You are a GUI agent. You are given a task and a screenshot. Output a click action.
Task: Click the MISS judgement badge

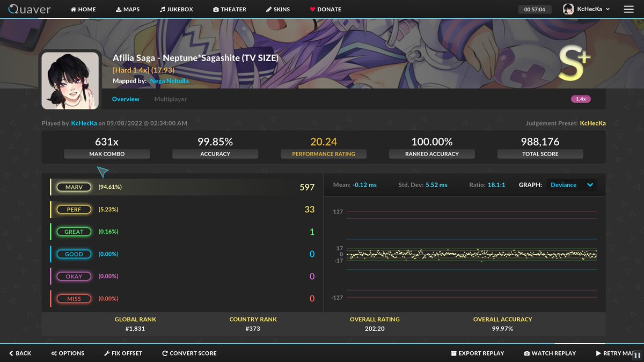point(74,299)
